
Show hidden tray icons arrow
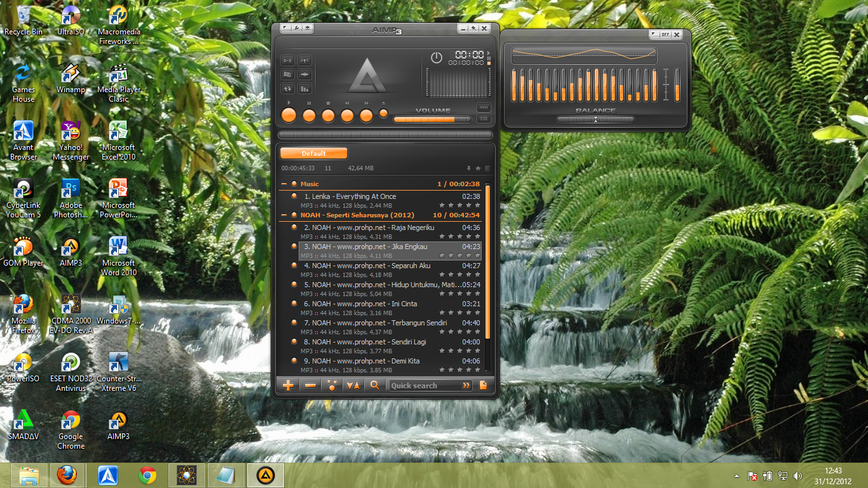tap(736, 476)
